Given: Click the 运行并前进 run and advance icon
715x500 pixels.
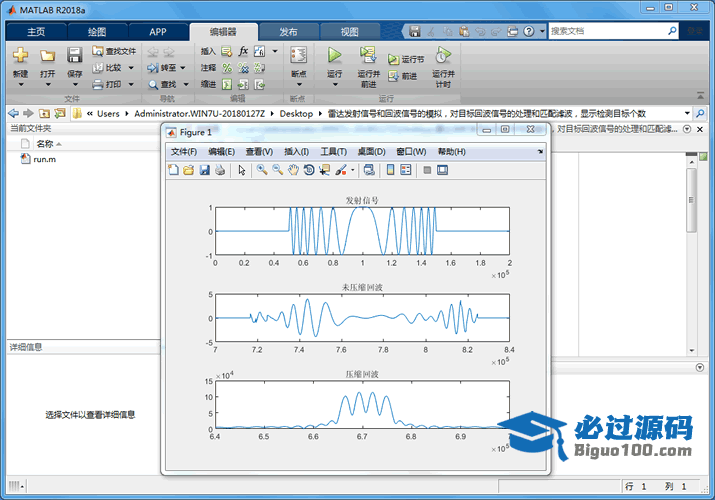Looking at the screenshot, I should pyautogui.click(x=368, y=55).
